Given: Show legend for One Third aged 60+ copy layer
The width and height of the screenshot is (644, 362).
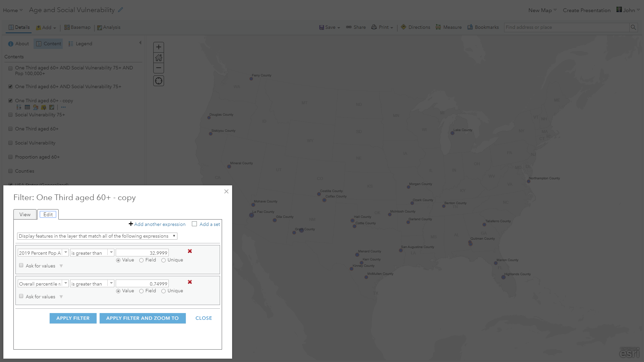Looking at the screenshot, I should [19, 107].
